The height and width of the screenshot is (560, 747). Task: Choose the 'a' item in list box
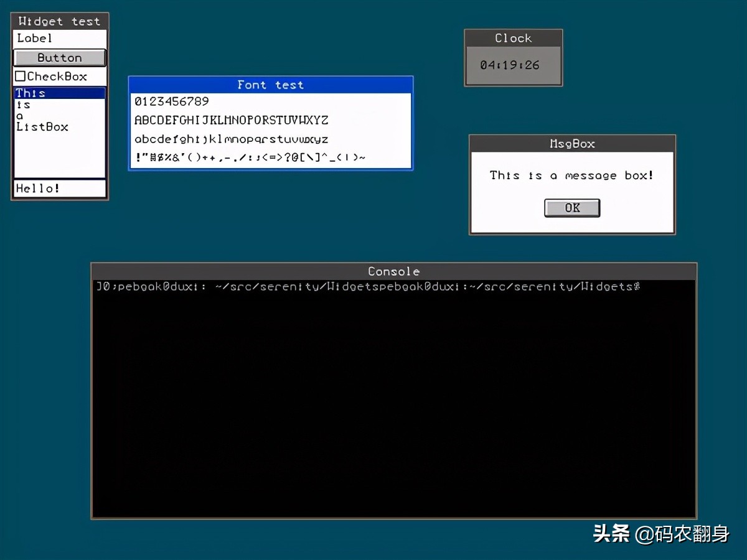pos(20,116)
